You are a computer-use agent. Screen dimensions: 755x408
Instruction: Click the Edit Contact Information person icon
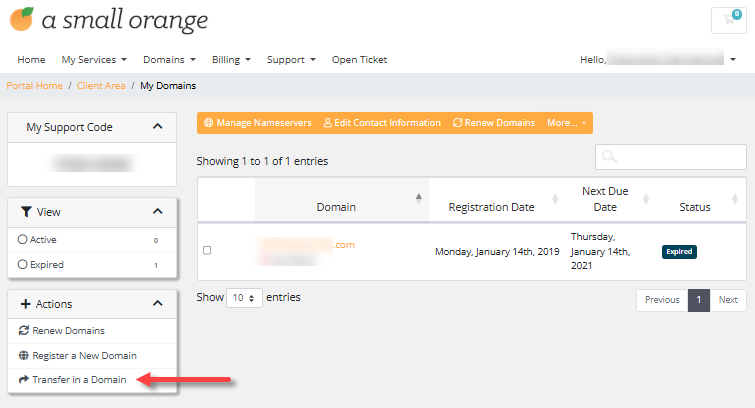coord(327,123)
